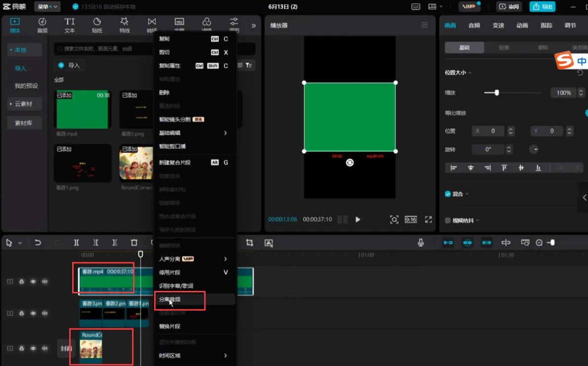The height and width of the screenshot is (366, 588).
Task: Click the 导入 import button with plus
Action: tap(69, 65)
